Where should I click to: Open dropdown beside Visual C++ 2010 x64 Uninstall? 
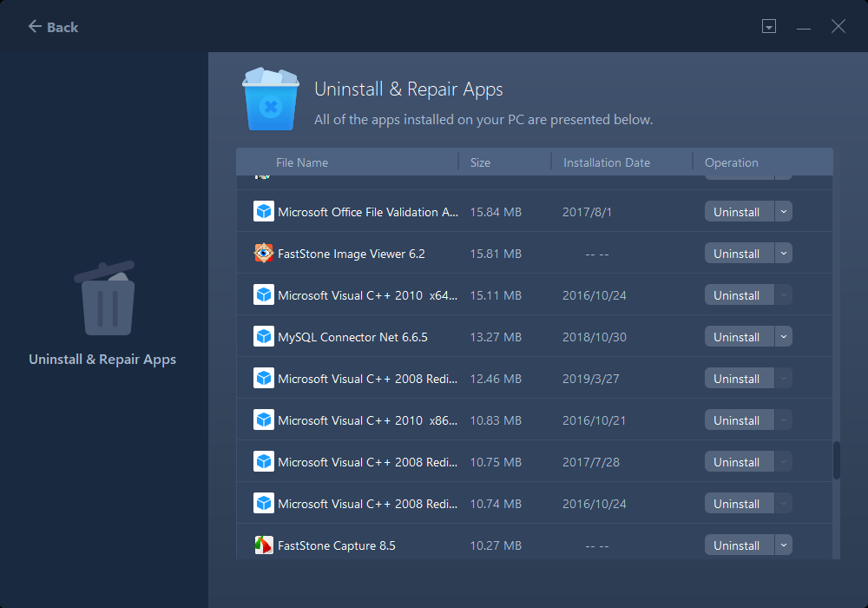click(783, 295)
